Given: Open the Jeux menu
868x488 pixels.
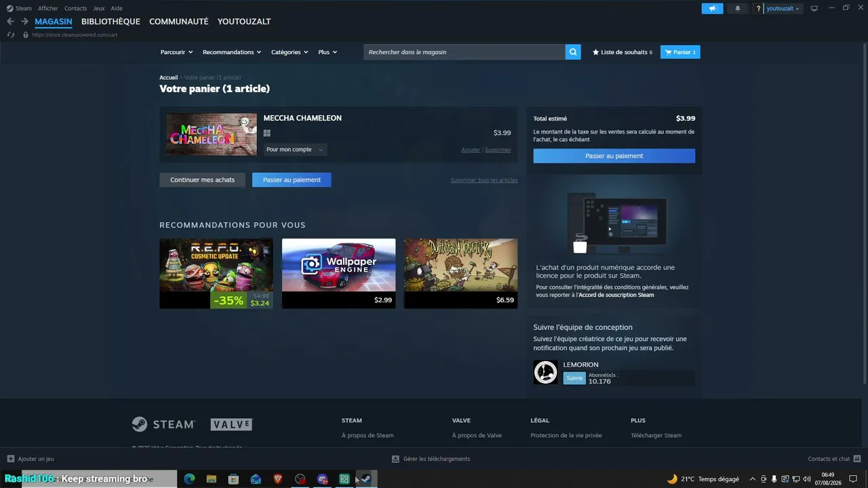Looking at the screenshot, I should [99, 9].
